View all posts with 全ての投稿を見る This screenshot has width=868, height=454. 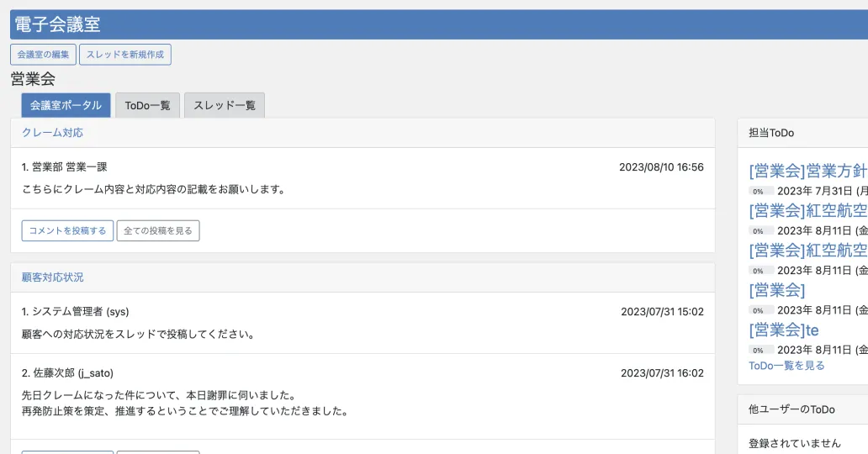point(158,230)
